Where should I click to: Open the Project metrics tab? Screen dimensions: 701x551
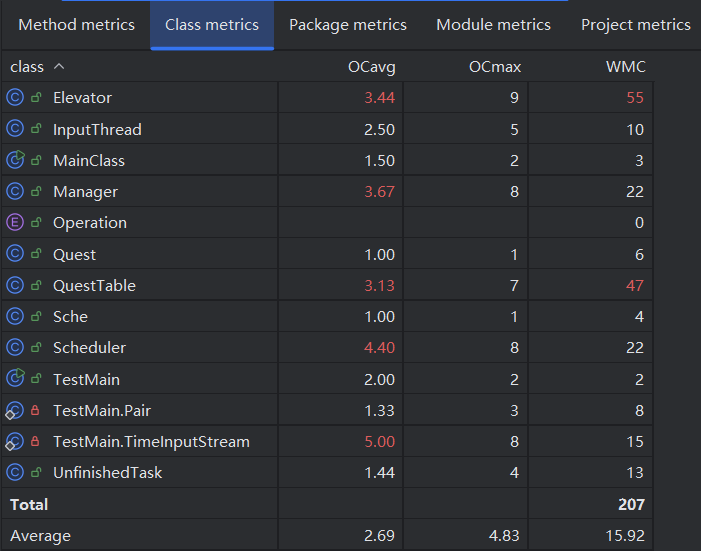(635, 25)
